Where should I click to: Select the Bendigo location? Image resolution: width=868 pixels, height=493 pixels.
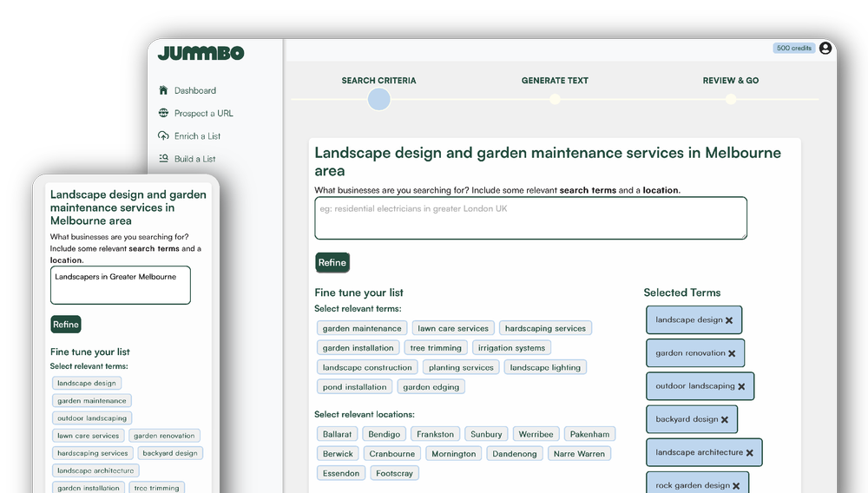385,434
